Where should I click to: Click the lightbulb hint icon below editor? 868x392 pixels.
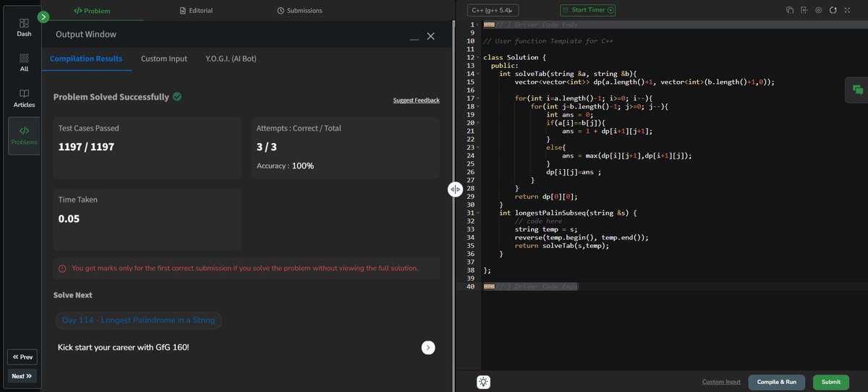483,382
